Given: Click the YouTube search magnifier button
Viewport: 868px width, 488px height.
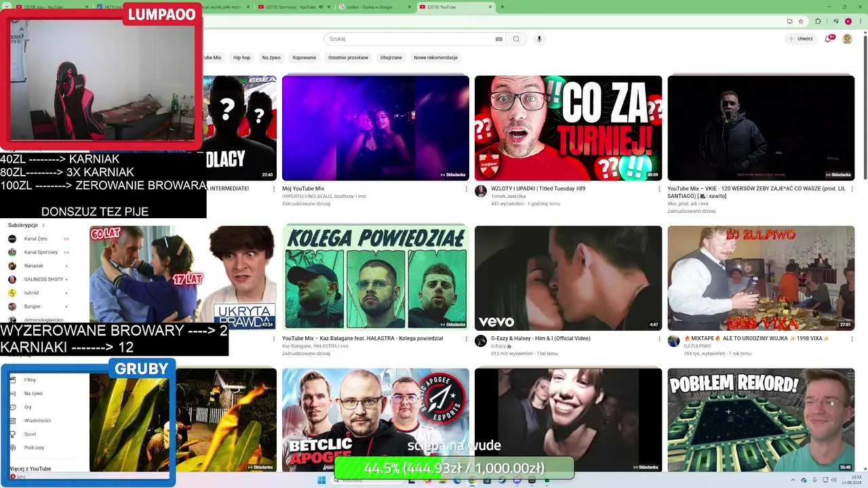Looking at the screenshot, I should point(516,39).
